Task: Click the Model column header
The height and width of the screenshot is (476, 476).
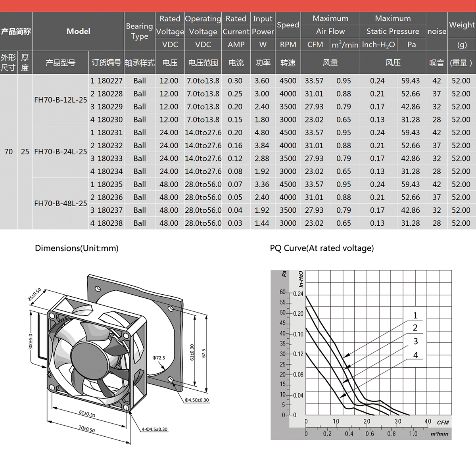Action: tap(78, 31)
